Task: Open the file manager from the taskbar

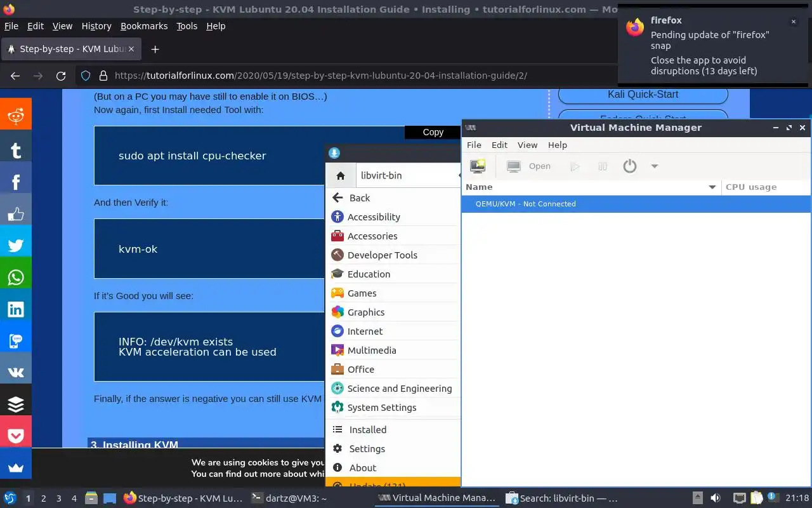Action: (x=91, y=498)
